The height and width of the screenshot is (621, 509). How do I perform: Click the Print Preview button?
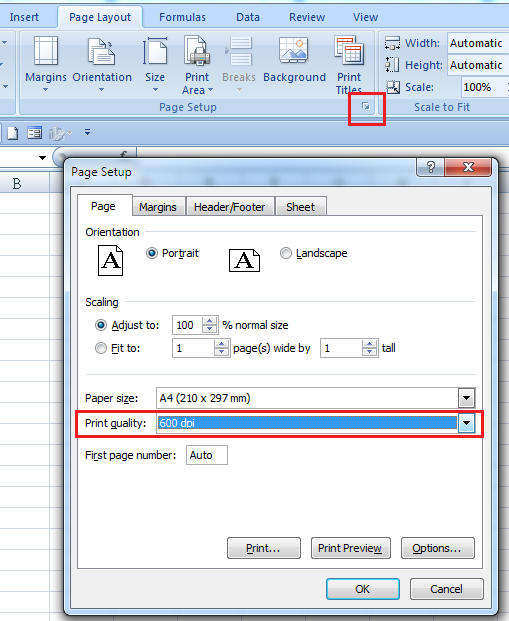[351, 548]
